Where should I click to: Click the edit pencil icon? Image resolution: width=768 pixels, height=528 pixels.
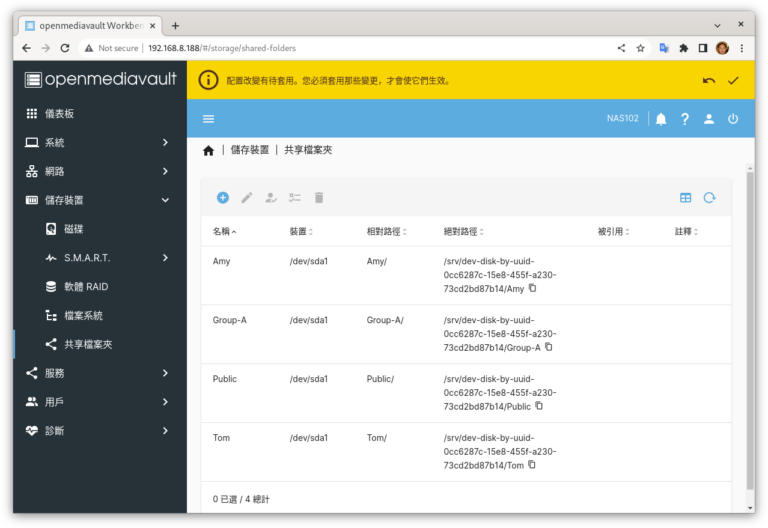247,198
